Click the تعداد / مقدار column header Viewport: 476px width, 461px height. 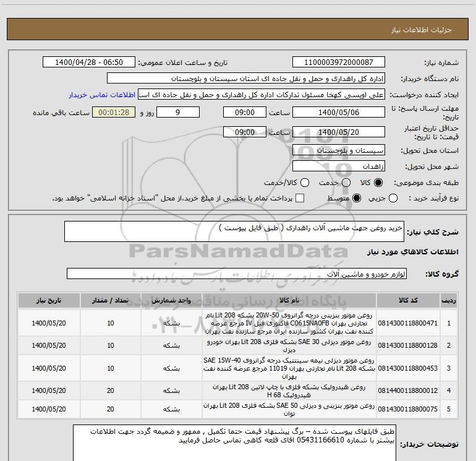pos(111,301)
